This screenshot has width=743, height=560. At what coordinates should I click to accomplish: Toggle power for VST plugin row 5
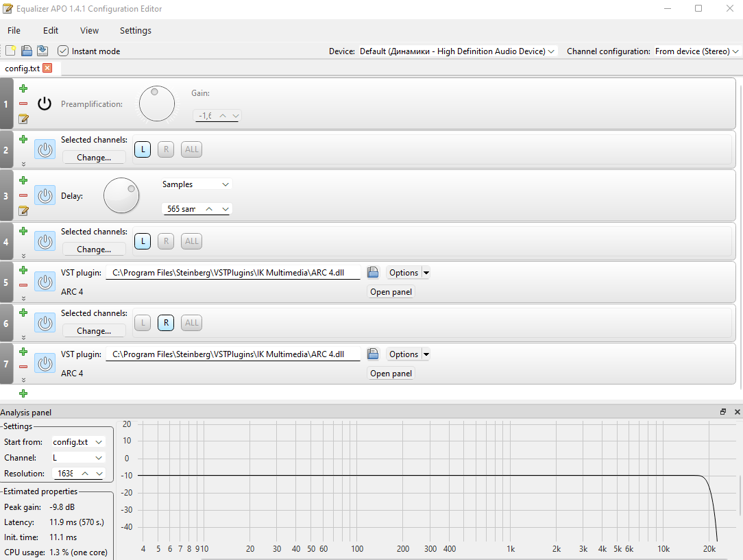coord(45,282)
